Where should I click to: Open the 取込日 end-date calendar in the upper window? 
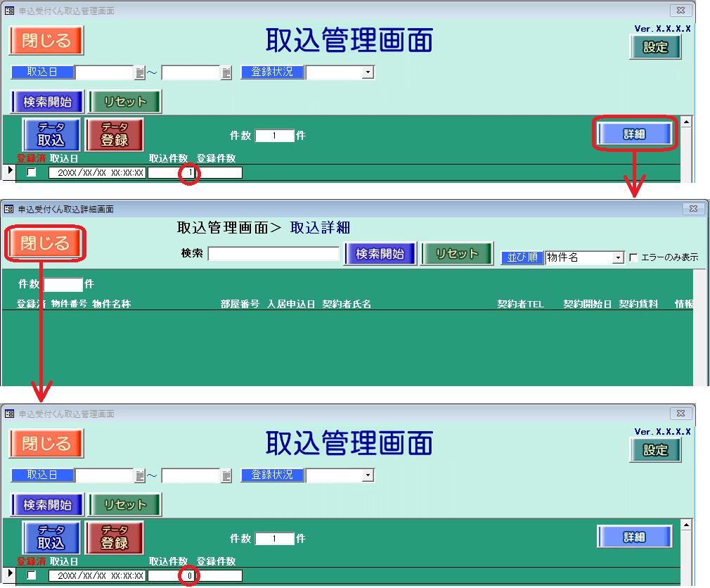click(x=226, y=72)
